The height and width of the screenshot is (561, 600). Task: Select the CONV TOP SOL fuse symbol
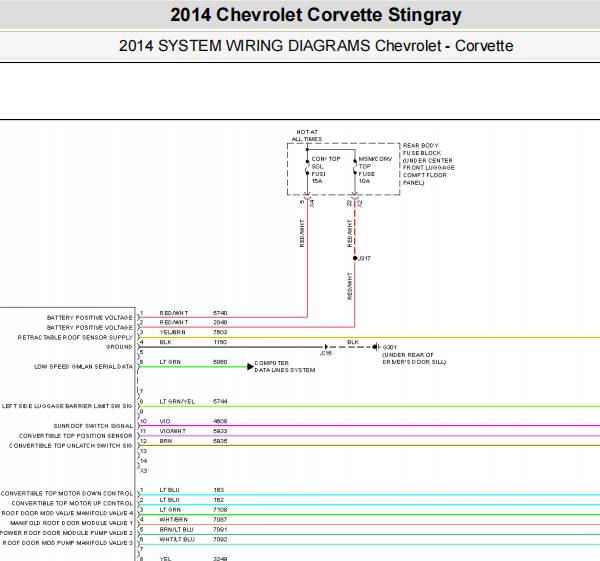pyautogui.click(x=307, y=167)
